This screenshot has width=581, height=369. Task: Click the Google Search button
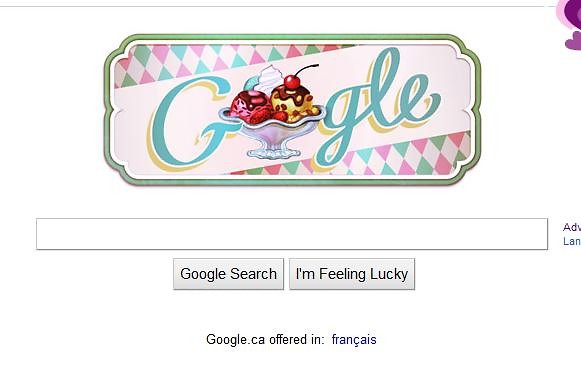(x=228, y=274)
